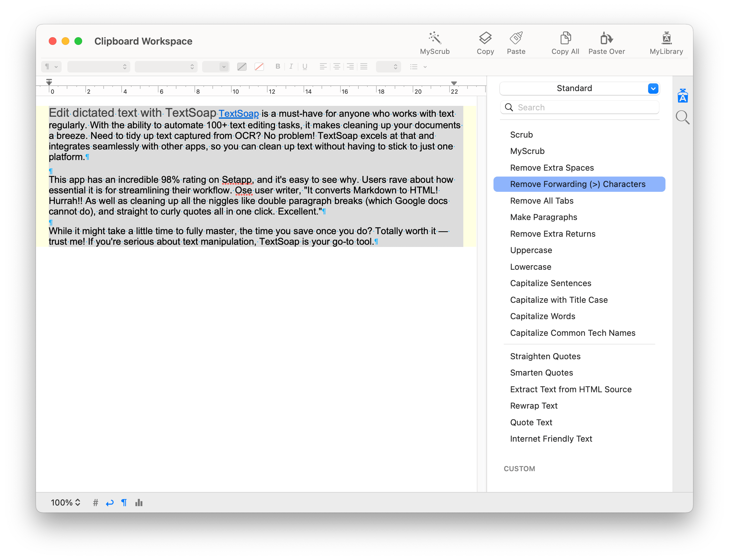Toggle line wrap arrow in status bar
This screenshot has height=560, width=729.
click(x=110, y=503)
